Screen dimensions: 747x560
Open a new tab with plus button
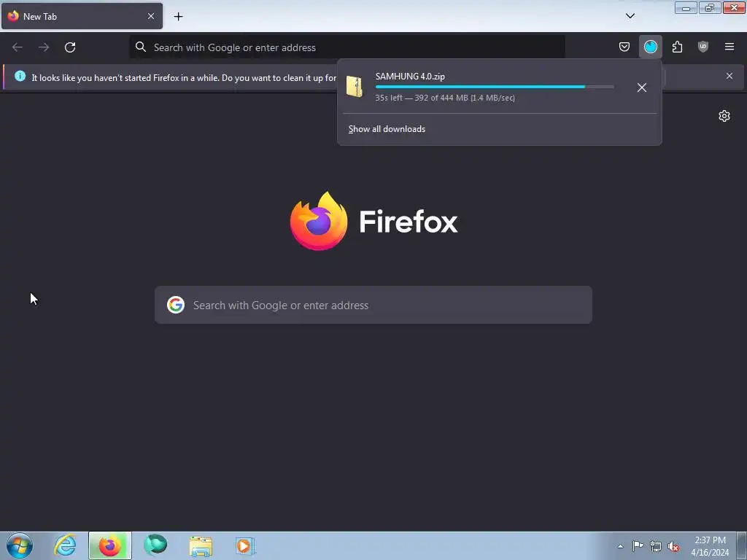point(178,17)
